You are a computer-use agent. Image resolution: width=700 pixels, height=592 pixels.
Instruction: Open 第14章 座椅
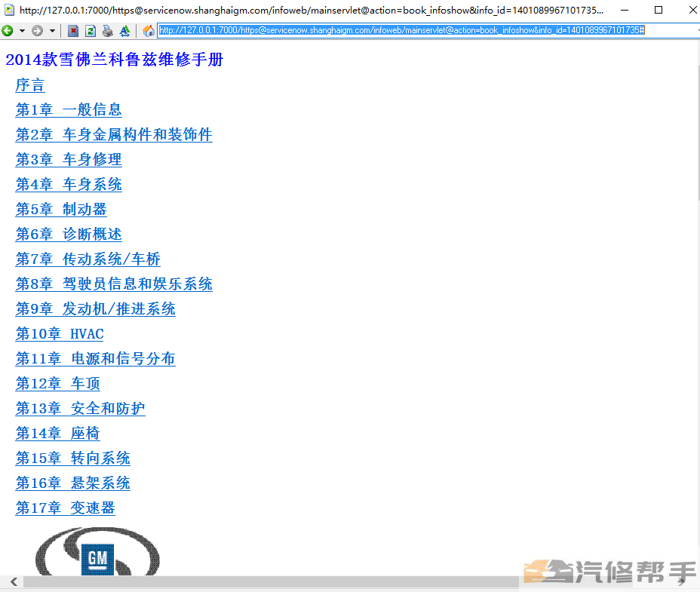(x=58, y=434)
